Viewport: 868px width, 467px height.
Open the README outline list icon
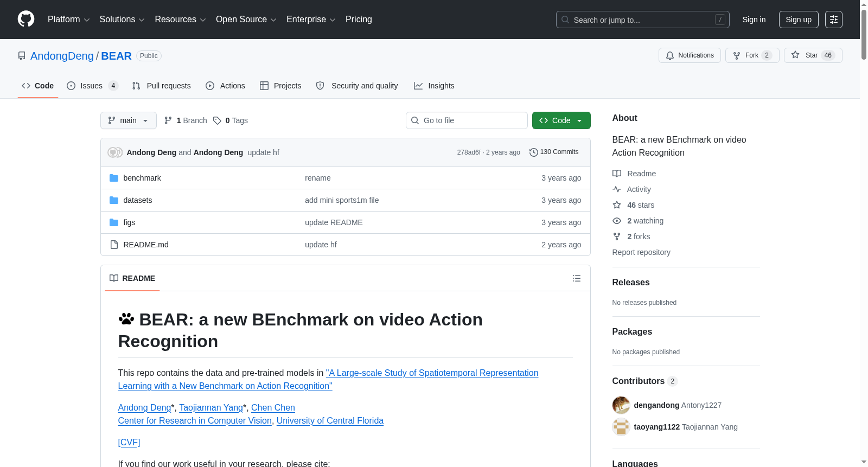tap(577, 278)
